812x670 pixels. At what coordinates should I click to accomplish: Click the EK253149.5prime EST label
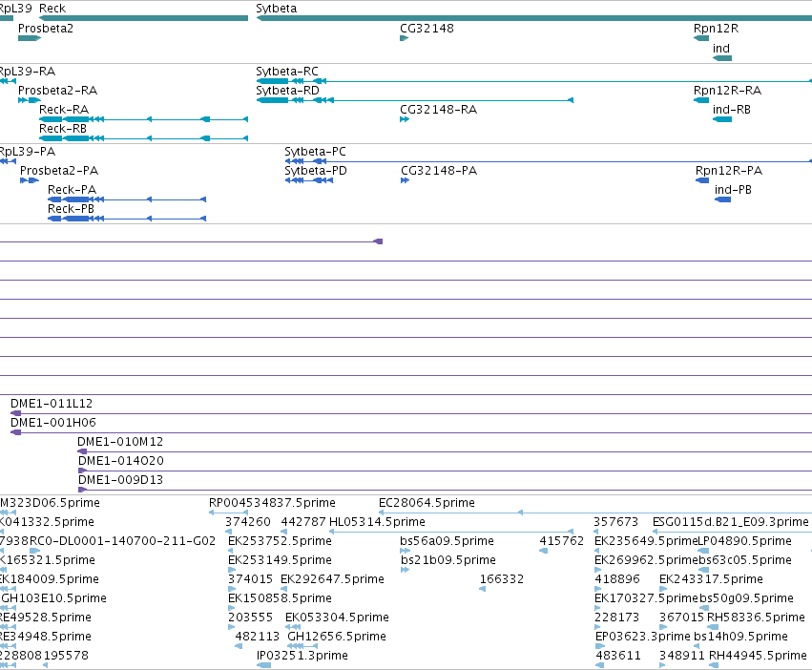(281, 560)
